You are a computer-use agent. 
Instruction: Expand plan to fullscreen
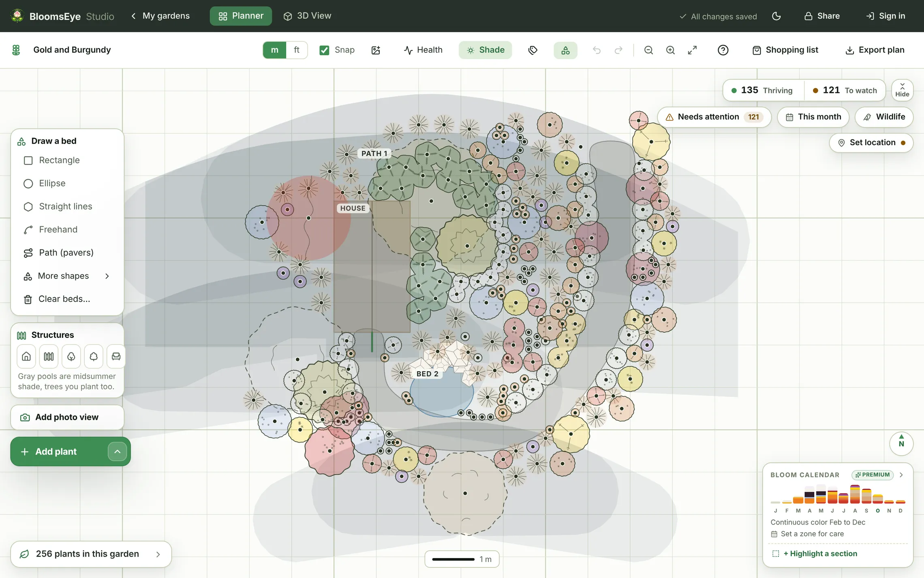[692, 50]
